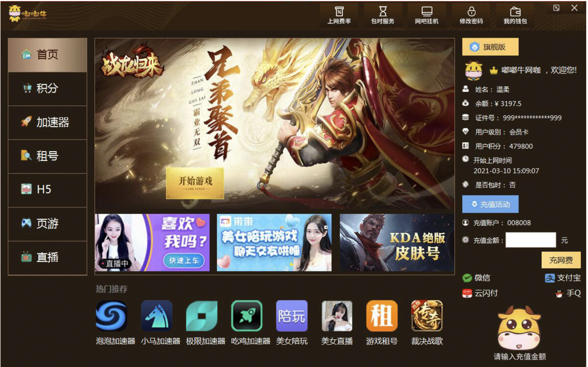This screenshot has height=367, width=588.
Task: Open 包时服务 hourglass icon
Action: pyautogui.click(x=383, y=15)
